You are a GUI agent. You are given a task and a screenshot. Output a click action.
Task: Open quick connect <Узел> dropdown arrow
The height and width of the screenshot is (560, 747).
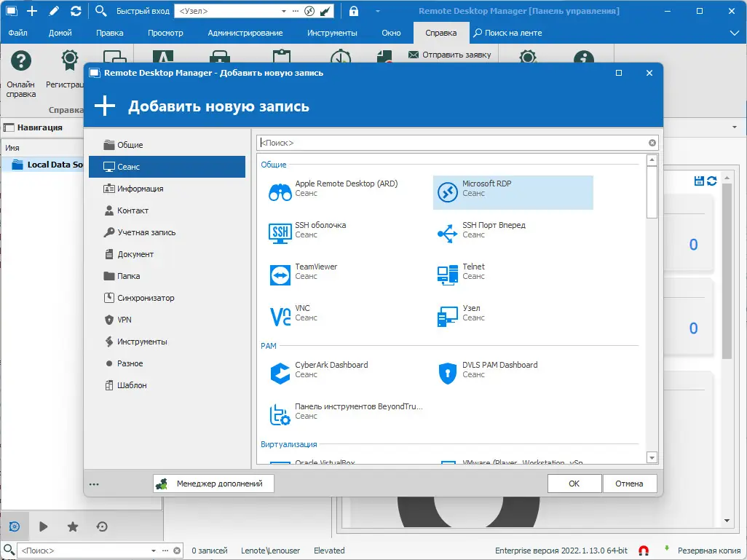(x=283, y=11)
